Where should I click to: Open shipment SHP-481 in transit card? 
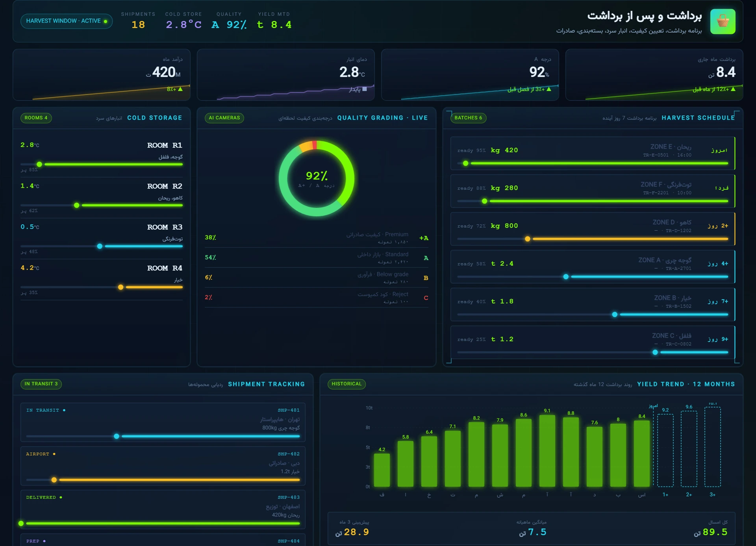pyautogui.click(x=163, y=422)
